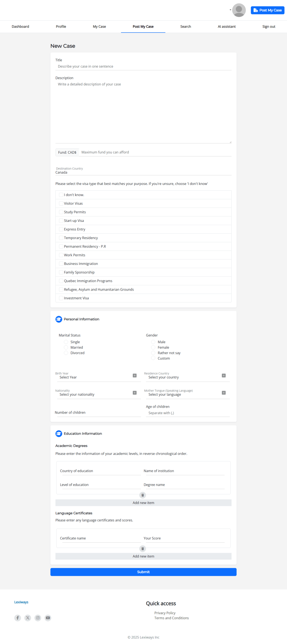The width and height of the screenshot is (287, 644).
Task: Open the Residence Country dropdown
Action: 186,377
